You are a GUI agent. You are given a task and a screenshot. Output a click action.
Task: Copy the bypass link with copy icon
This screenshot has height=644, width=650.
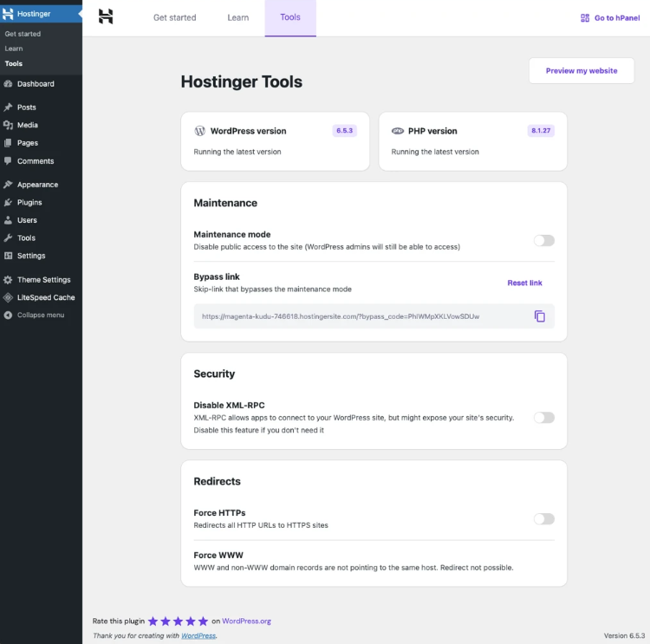click(x=539, y=316)
